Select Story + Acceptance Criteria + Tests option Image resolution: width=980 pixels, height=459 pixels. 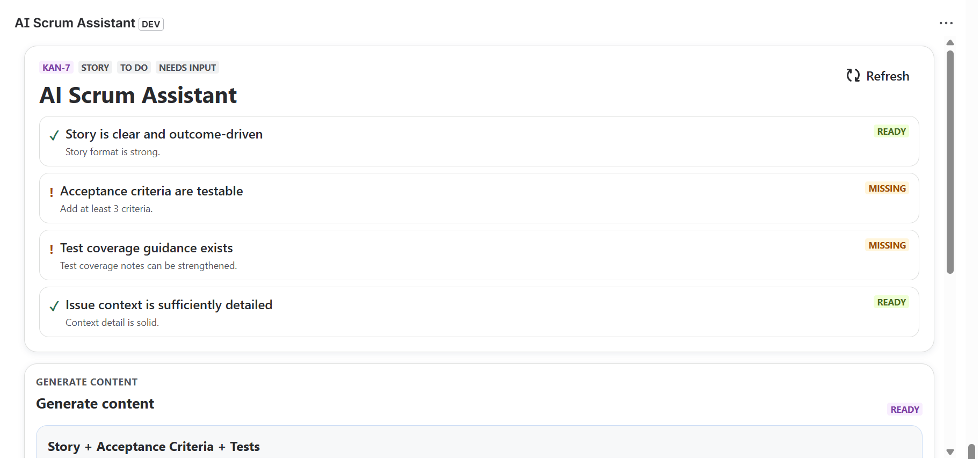(x=154, y=447)
